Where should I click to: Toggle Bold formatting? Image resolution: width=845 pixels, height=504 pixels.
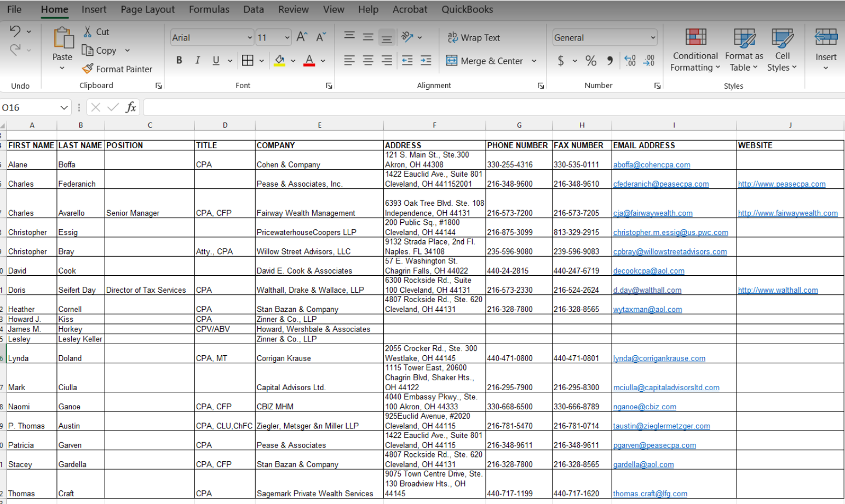[x=179, y=60]
